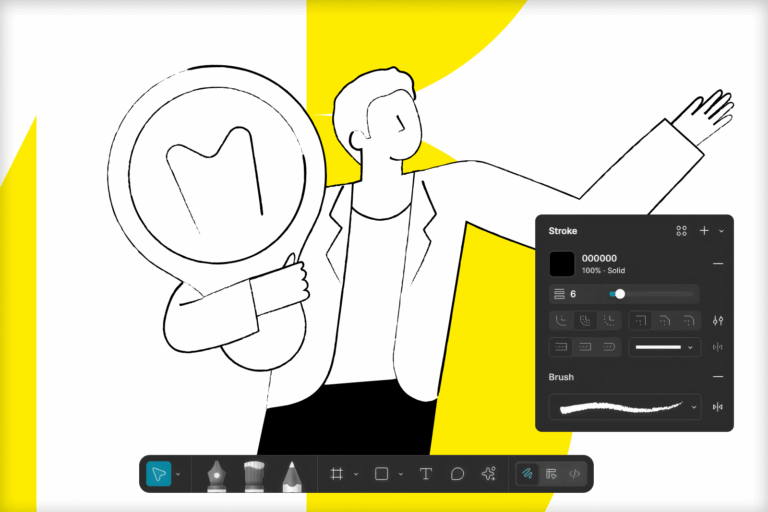The width and height of the screenshot is (768, 512).
Task: Click the black stroke color swatch
Action: (x=562, y=264)
